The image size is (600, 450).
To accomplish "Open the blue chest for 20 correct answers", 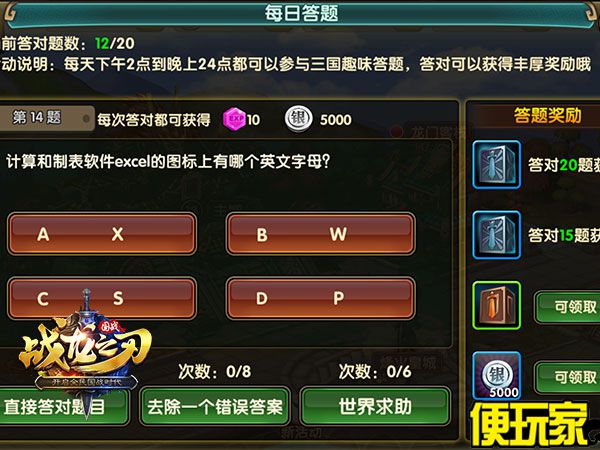I will (x=496, y=165).
